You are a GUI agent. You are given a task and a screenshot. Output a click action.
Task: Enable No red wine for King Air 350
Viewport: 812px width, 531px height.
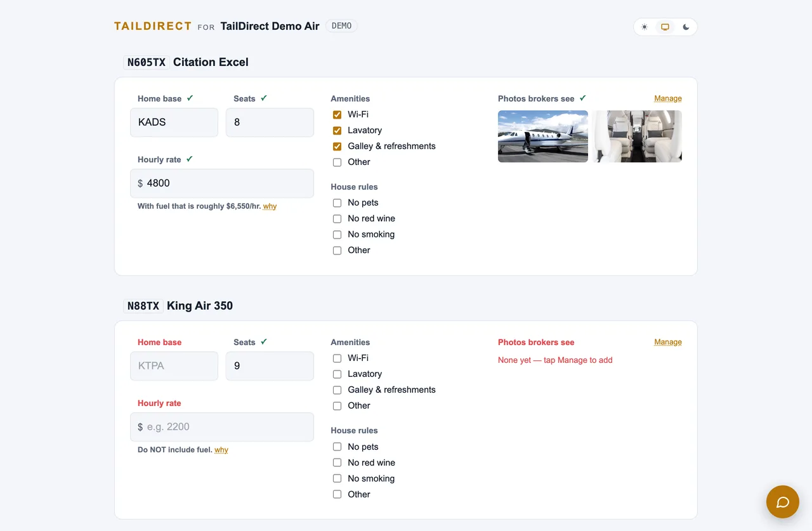[337, 463]
